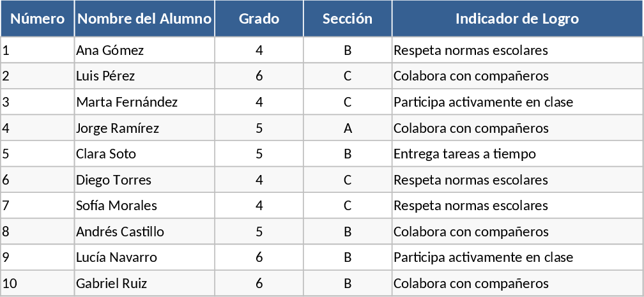Click the Número column header
Viewport: 644px width, 297px height.
tap(38, 19)
